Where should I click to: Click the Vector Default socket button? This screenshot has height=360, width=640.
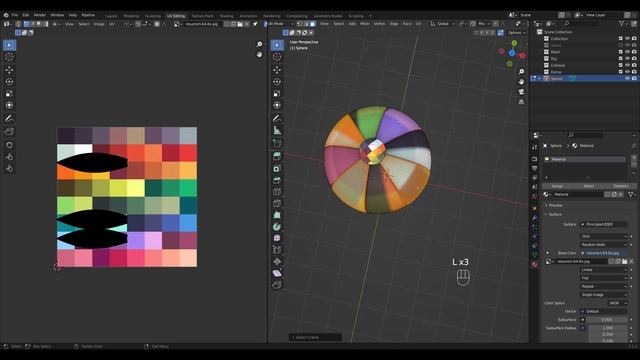pyautogui.click(x=604, y=311)
